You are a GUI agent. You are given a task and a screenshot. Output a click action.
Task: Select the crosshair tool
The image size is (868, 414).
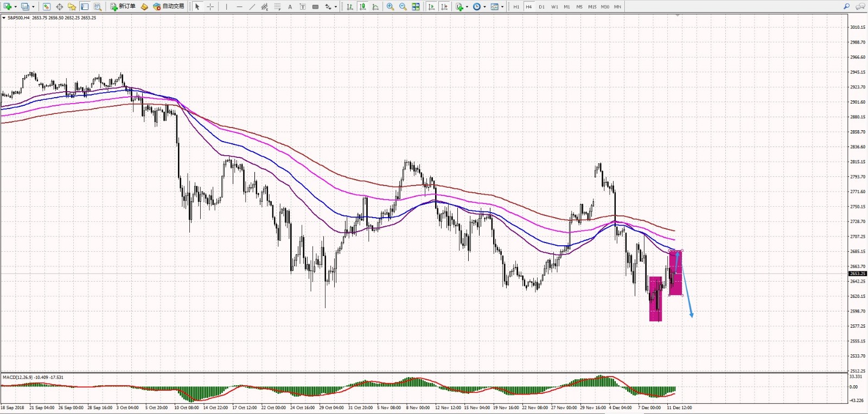210,7
